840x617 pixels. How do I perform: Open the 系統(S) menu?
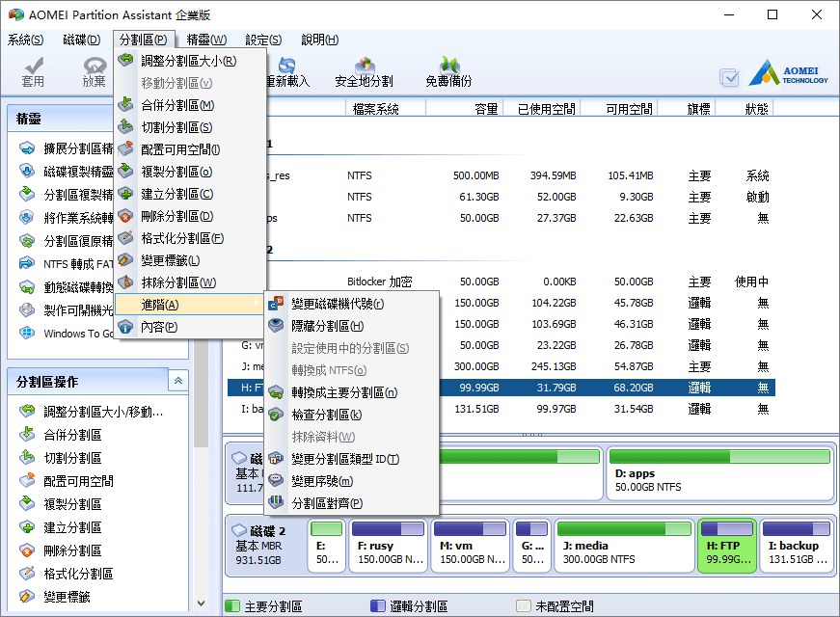click(x=25, y=40)
